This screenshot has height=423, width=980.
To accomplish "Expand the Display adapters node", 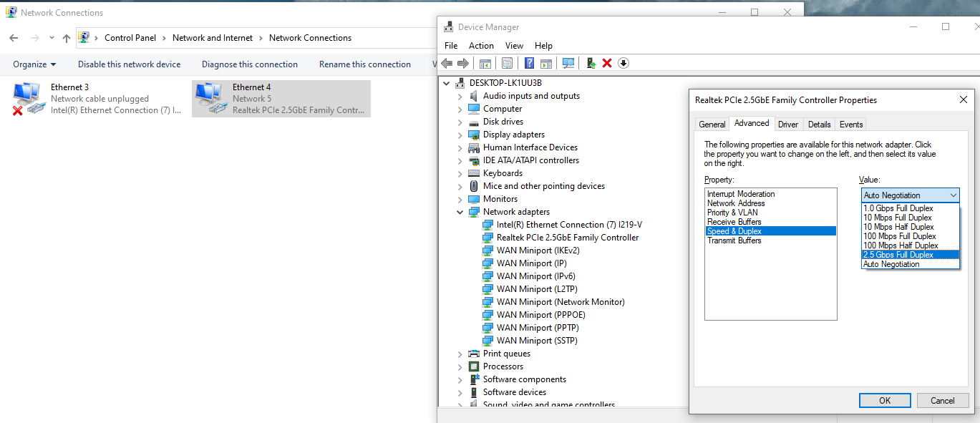I will (460, 135).
